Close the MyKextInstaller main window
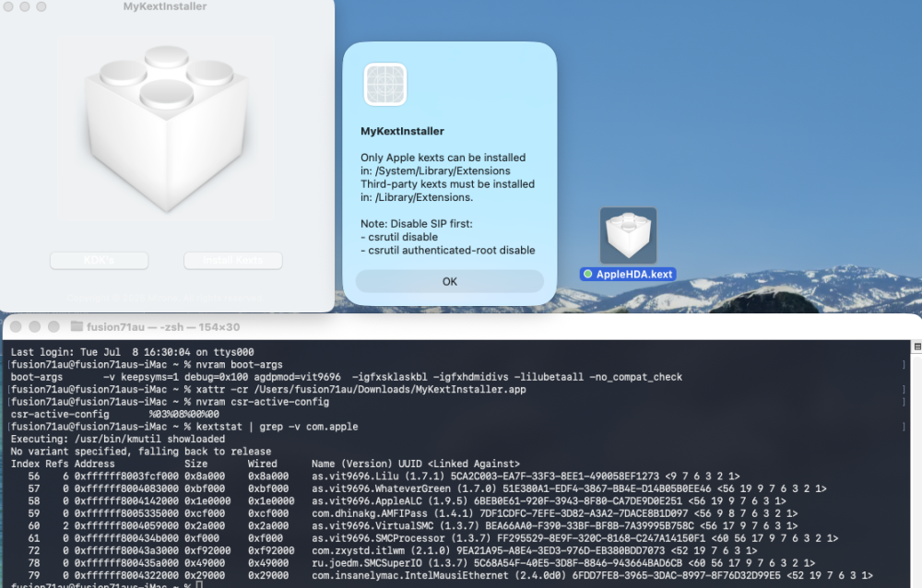Image resolution: width=922 pixels, height=588 pixels. click(x=8, y=6)
